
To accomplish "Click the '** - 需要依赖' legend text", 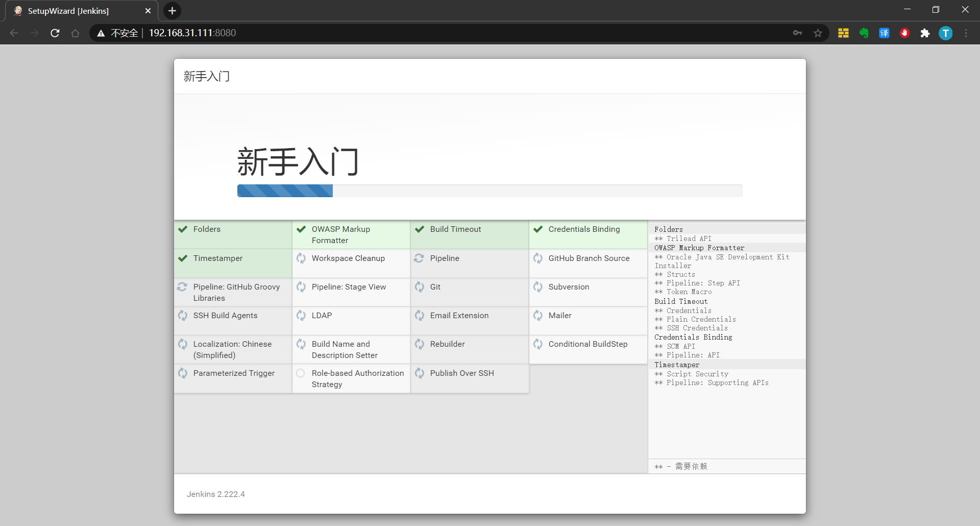I will pyautogui.click(x=681, y=466).
